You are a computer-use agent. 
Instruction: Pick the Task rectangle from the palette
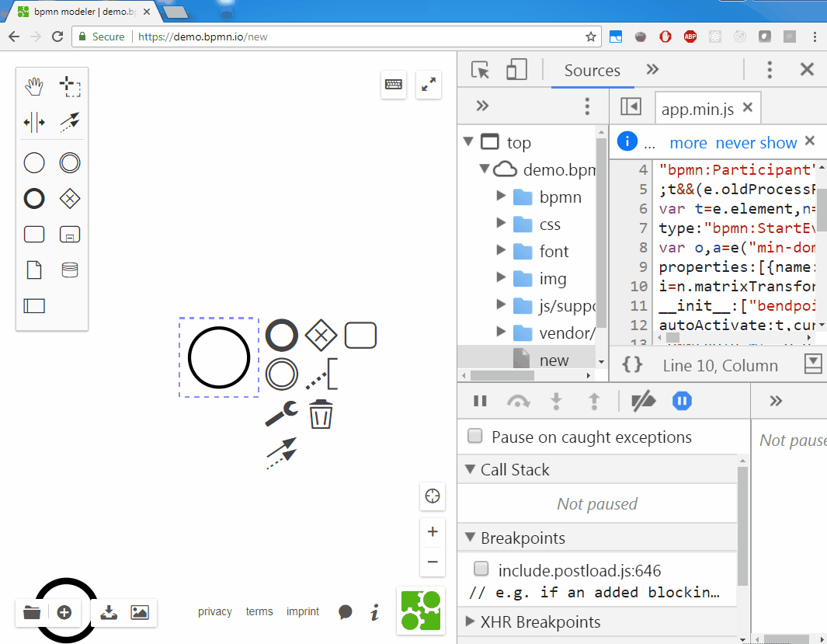tap(33, 234)
